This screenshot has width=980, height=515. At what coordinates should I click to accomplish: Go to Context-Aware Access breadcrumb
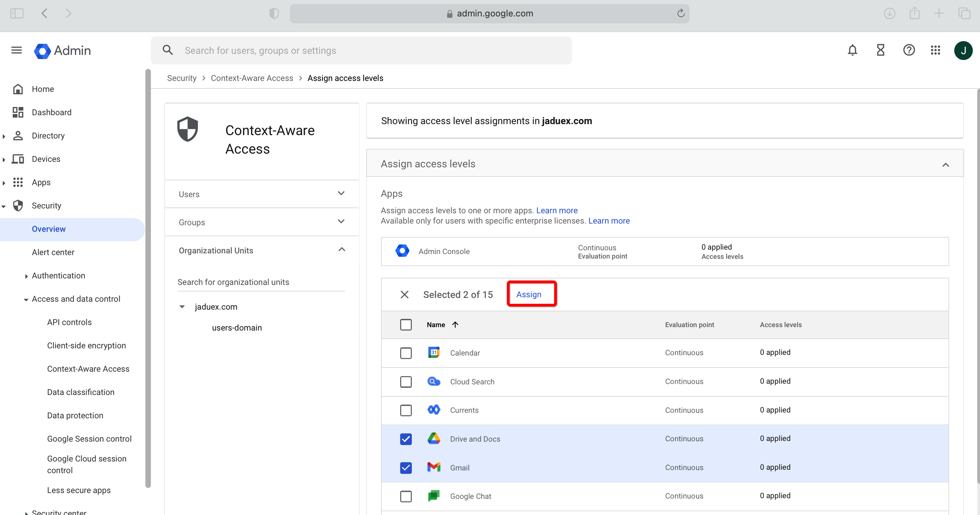click(252, 78)
